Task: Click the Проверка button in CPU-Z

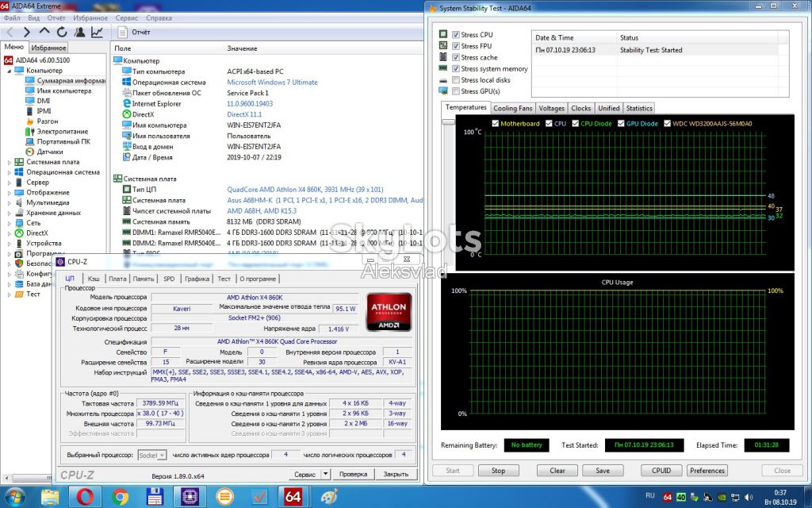Action: (x=353, y=474)
